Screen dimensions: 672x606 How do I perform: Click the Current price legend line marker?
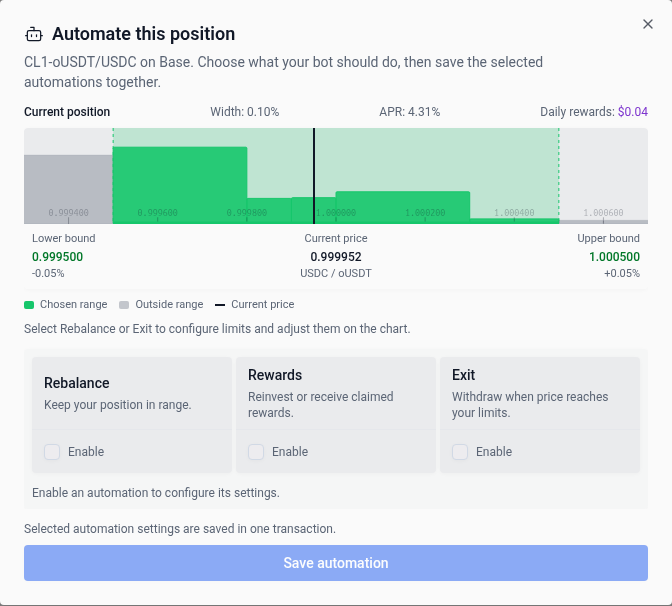[220, 305]
